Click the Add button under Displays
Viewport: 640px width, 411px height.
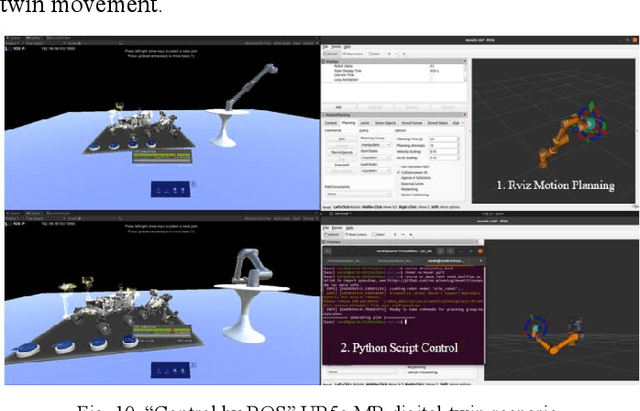point(338,105)
